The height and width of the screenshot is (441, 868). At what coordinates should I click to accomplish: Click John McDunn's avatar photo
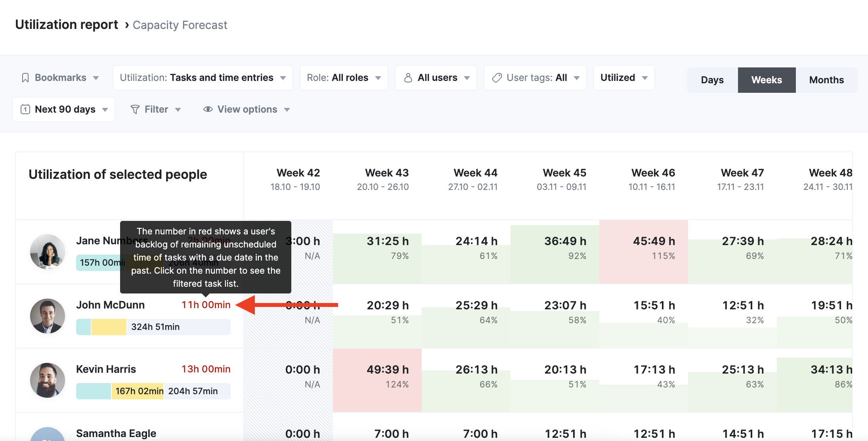48,316
